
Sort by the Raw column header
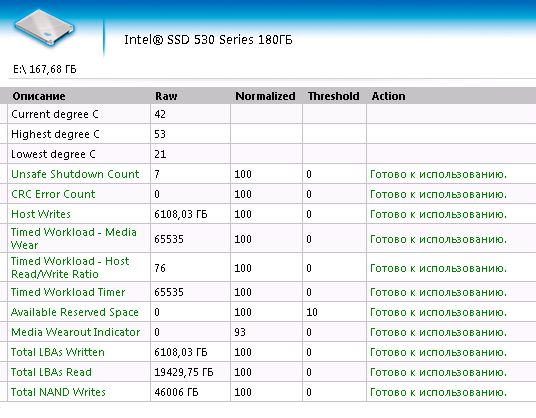click(166, 96)
